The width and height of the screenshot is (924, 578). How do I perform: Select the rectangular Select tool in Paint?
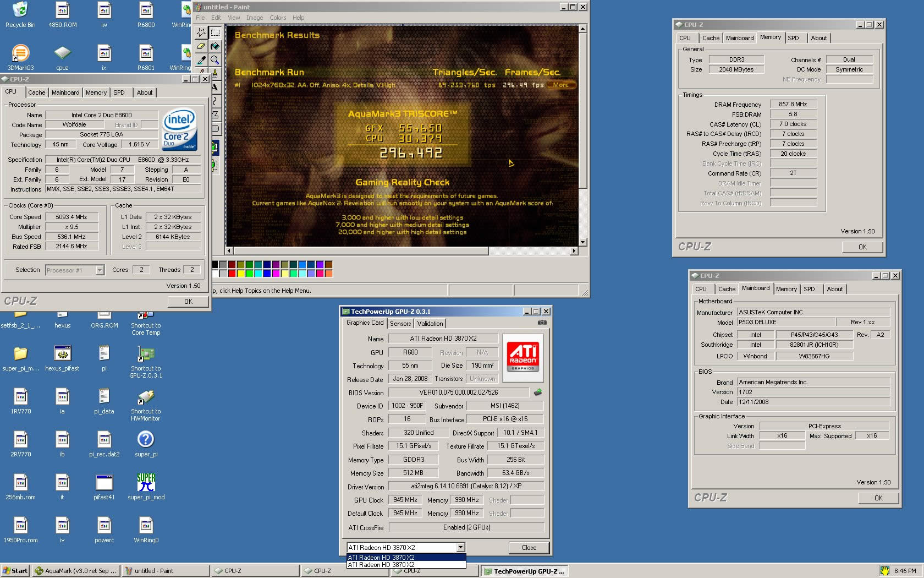pyautogui.click(x=215, y=32)
